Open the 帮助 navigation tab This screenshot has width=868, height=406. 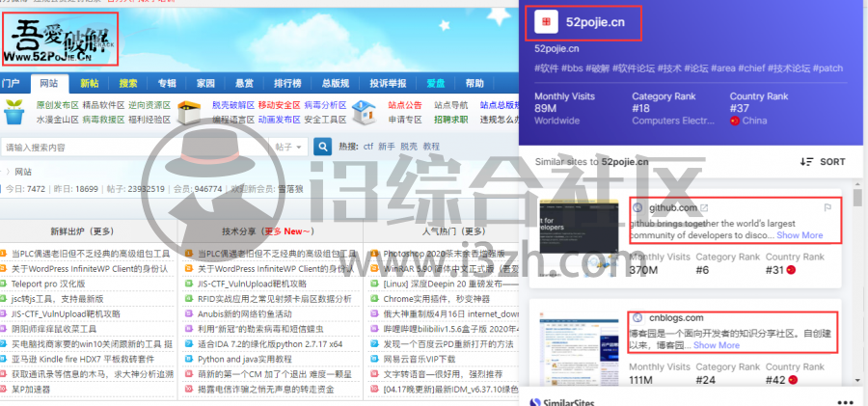coord(475,84)
